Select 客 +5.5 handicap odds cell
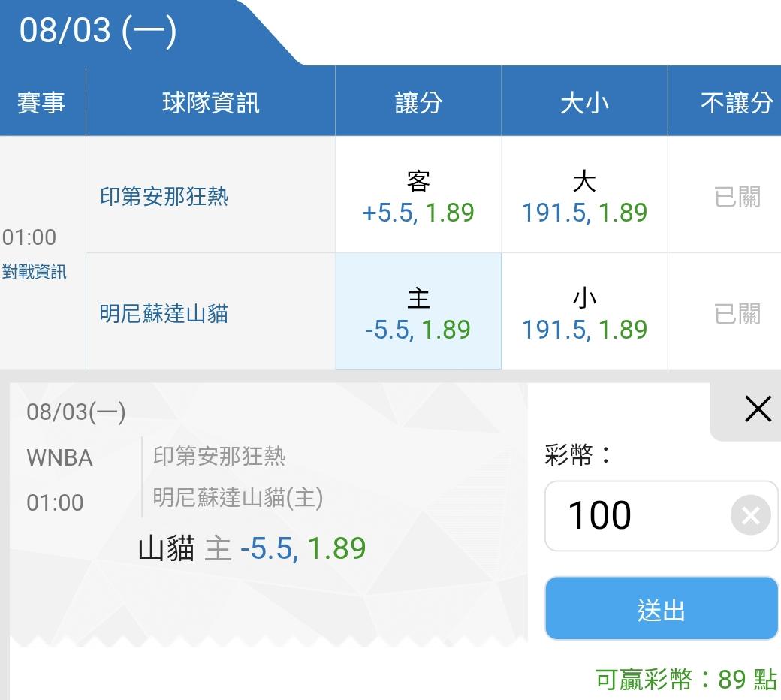This screenshot has width=781, height=700. pos(418,195)
